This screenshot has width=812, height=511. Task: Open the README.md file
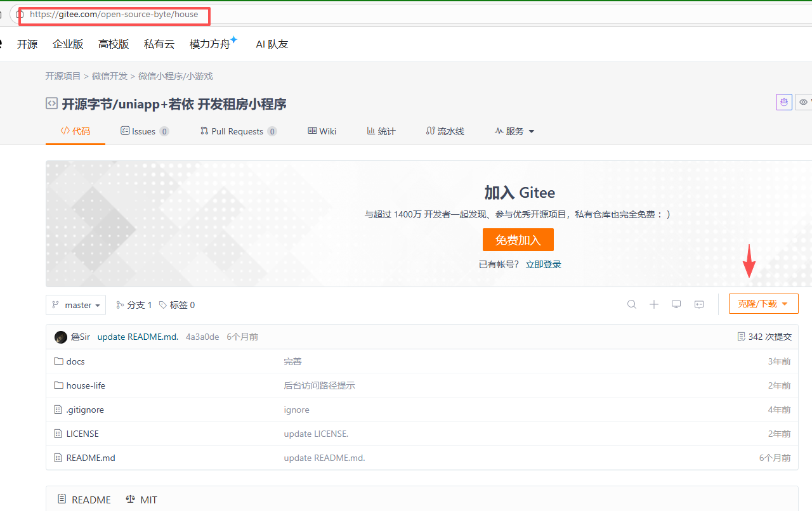pos(91,458)
